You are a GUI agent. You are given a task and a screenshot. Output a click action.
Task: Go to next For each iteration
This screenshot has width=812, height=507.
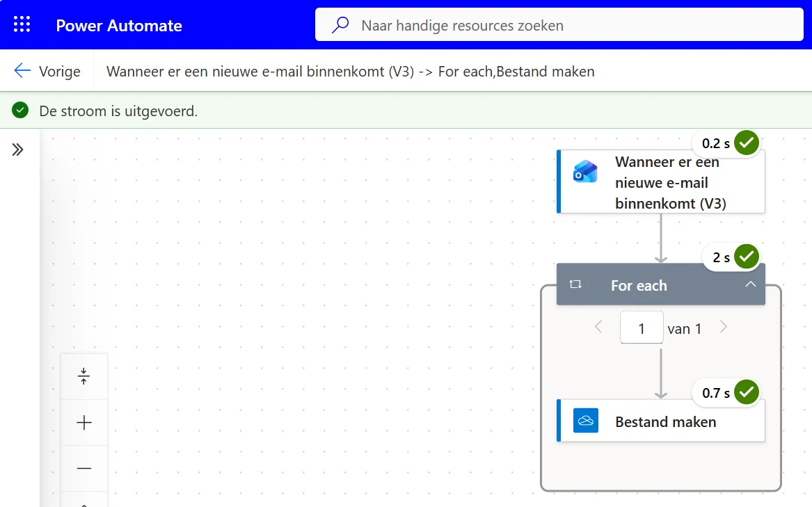(724, 328)
